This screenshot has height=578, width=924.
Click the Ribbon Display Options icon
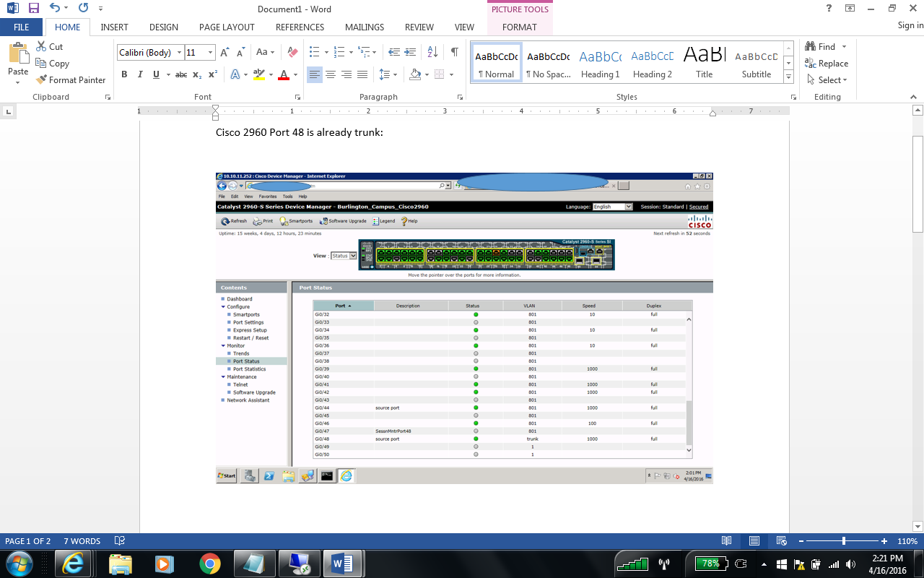(850, 8)
